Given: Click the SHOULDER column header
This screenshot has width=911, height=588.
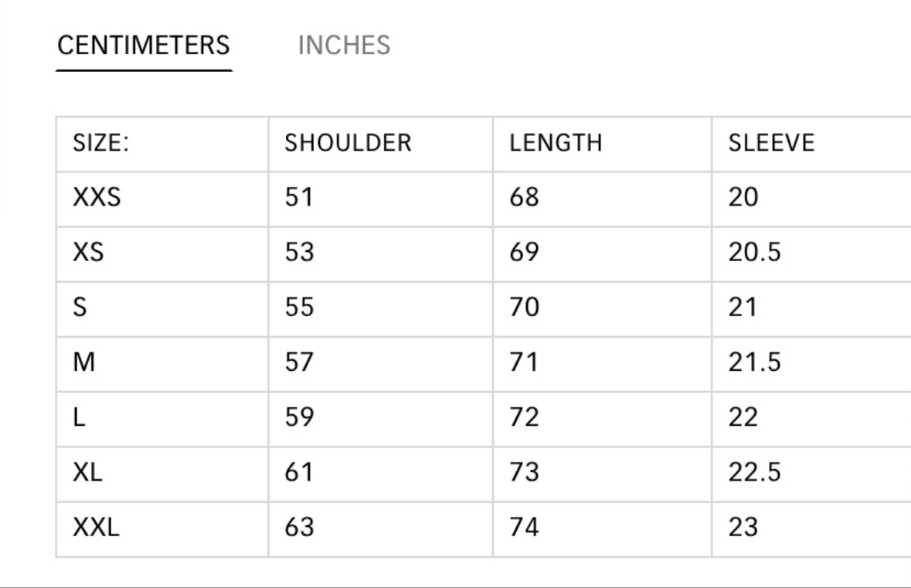Looking at the screenshot, I should pyautogui.click(x=348, y=143).
